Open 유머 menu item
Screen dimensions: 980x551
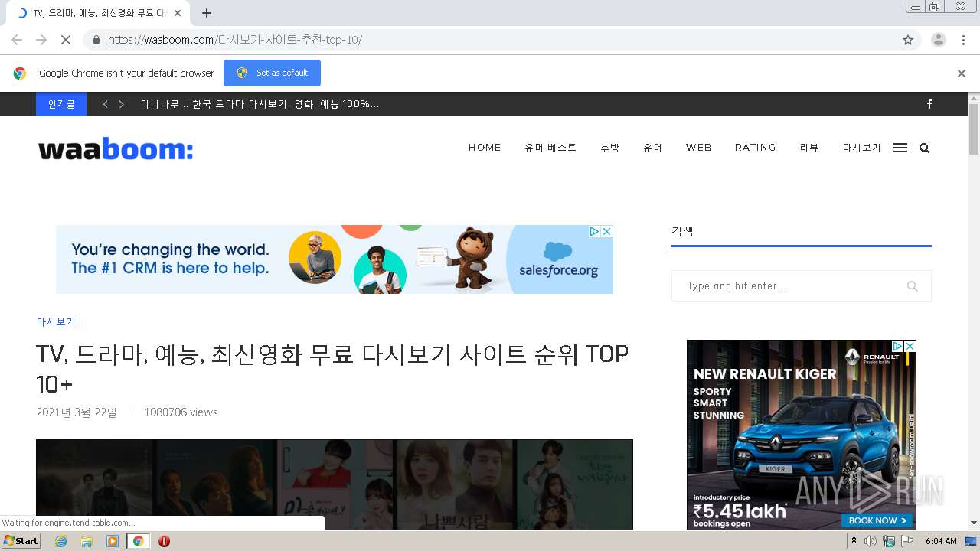(x=652, y=148)
